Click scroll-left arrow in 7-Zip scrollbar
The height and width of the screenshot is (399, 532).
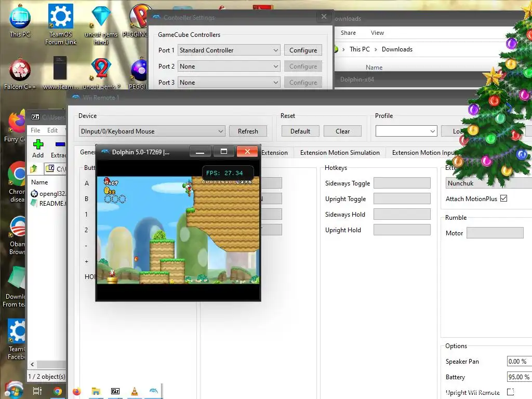click(32, 365)
